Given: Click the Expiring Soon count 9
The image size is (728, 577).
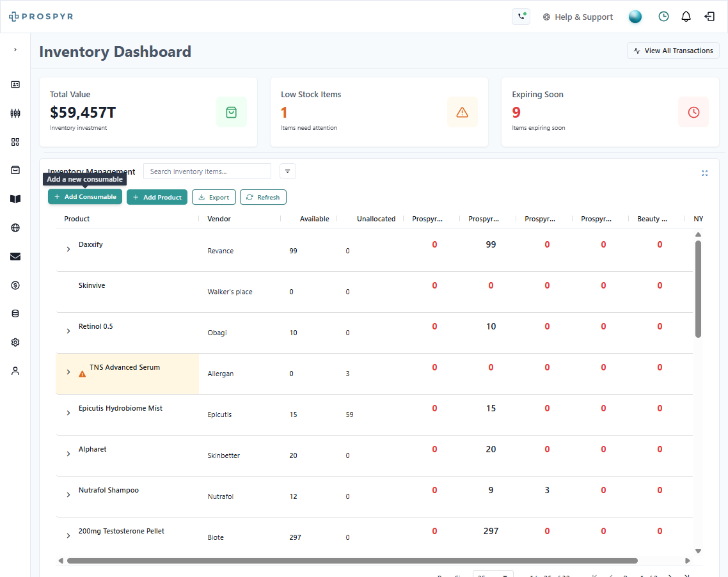Looking at the screenshot, I should [x=516, y=113].
